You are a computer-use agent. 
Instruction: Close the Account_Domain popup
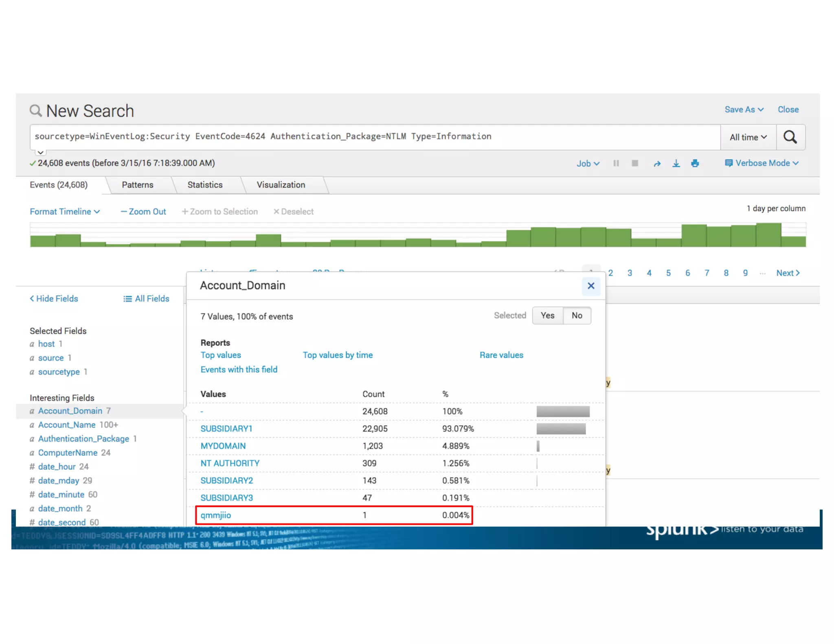(591, 286)
